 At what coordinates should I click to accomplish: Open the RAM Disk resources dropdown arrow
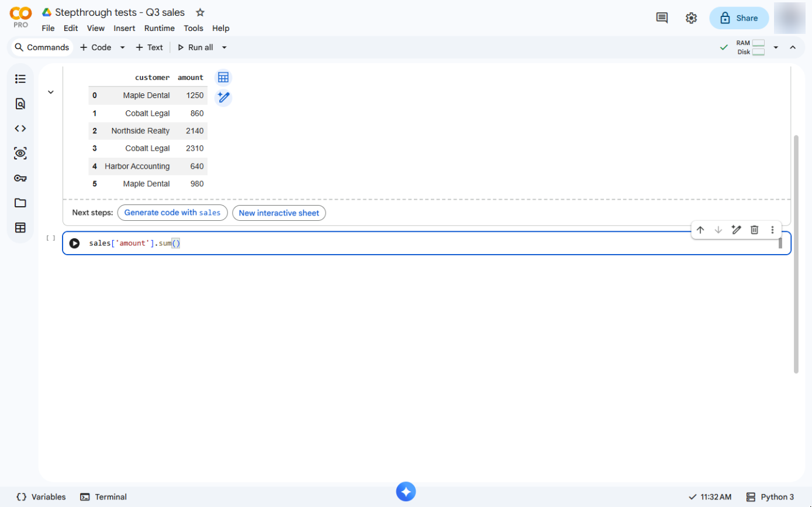point(776,47)
